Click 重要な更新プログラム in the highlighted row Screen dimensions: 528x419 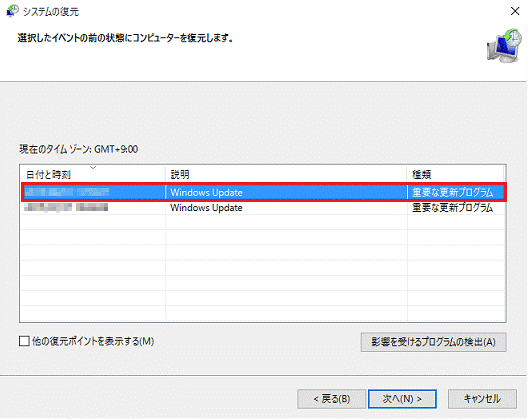[x=453, y=192]
